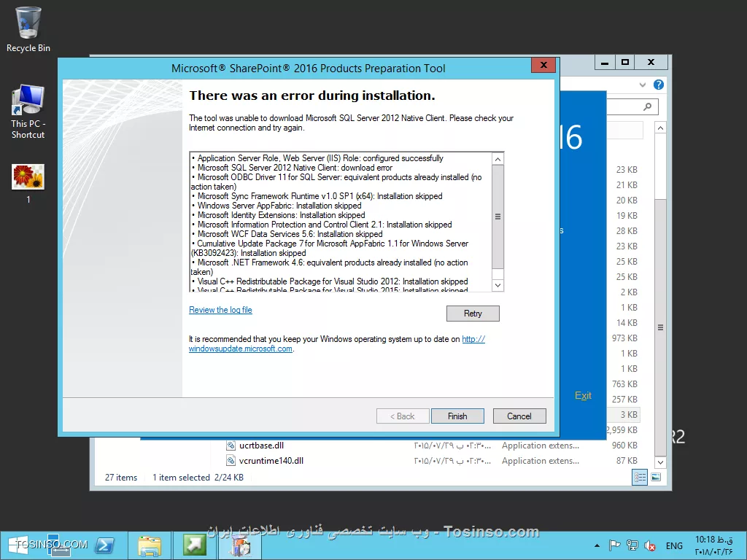
Task: Open the windowsupdate.microsoft.com link
Action: pos(241,349)
